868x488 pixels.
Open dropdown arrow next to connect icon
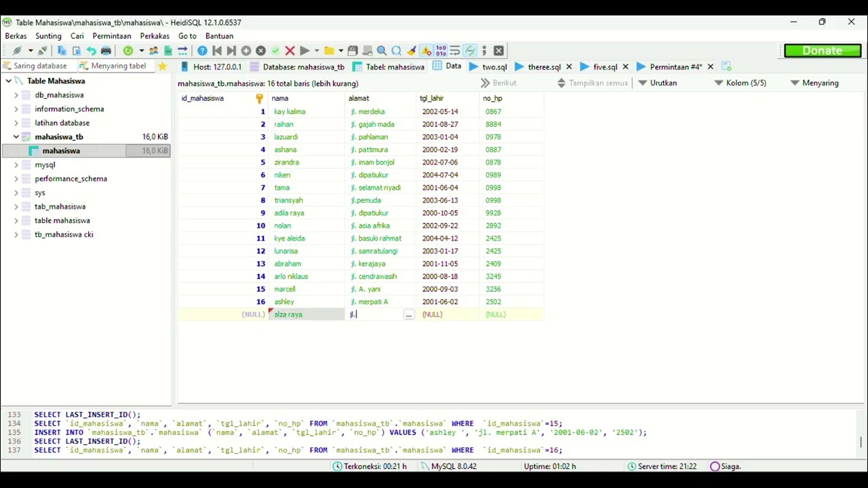tap(31, 51)
